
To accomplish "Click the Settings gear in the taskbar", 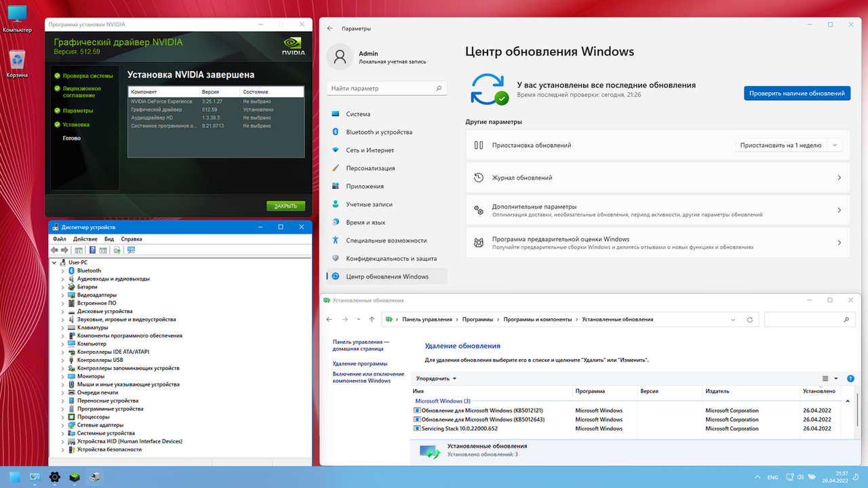I will click(55, 477).
